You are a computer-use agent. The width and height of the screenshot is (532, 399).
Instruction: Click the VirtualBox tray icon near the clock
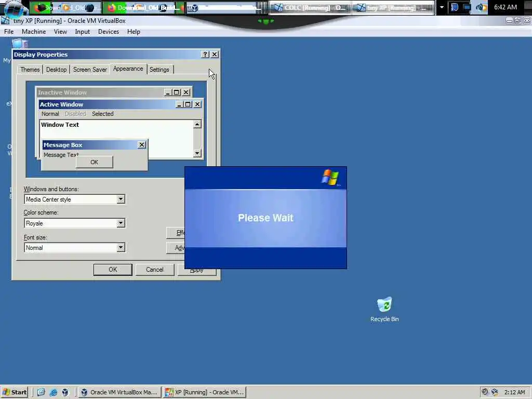[x=495, y=392]
